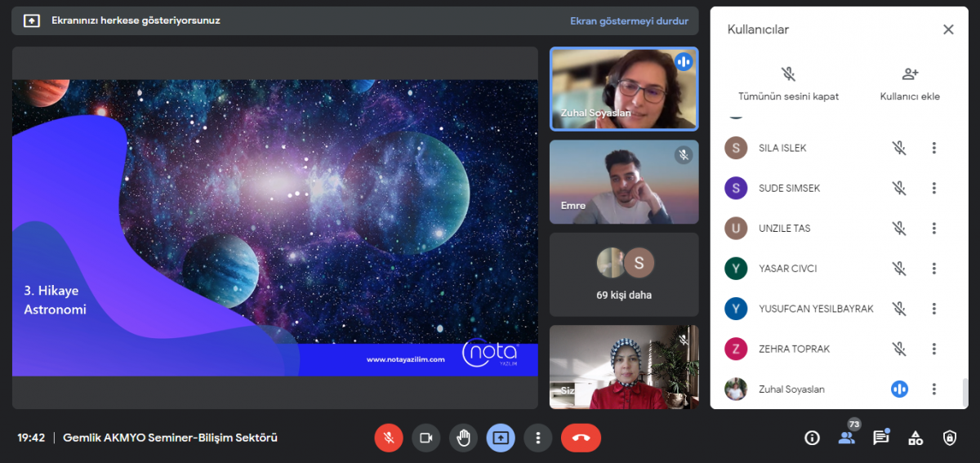Open more options three-dot menu in bottom bar
This screenshot has height=463, width=980.
537,438
